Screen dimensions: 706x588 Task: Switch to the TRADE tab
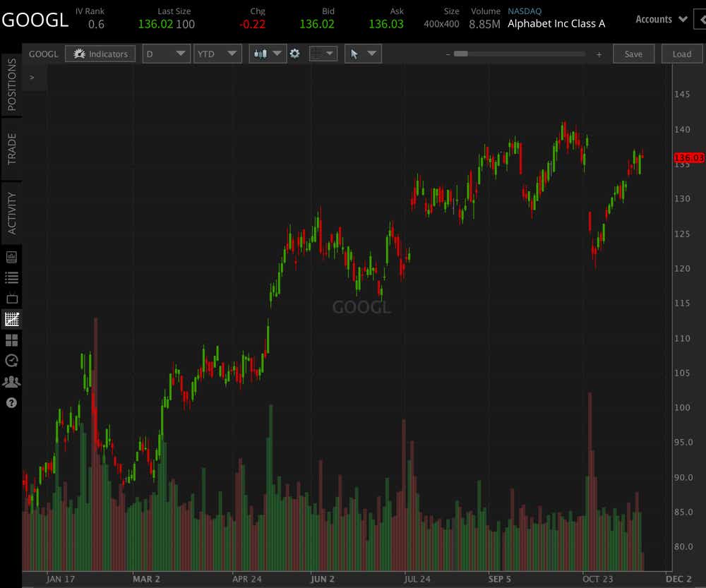(x=11, y=148)
